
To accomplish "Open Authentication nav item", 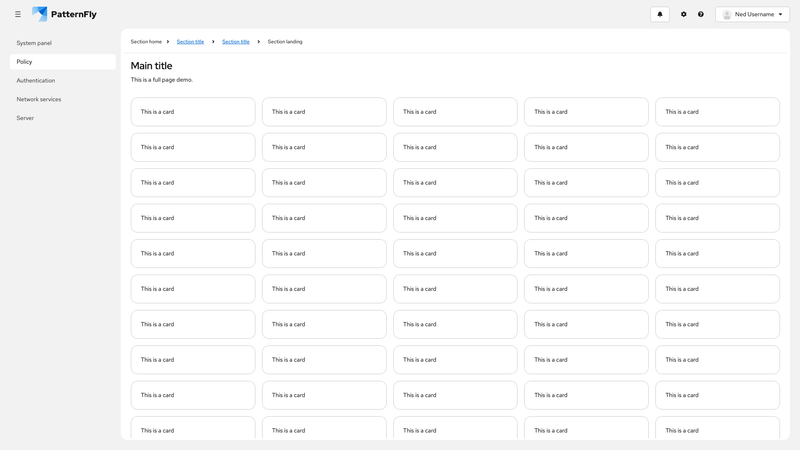I will coord(63,81).
